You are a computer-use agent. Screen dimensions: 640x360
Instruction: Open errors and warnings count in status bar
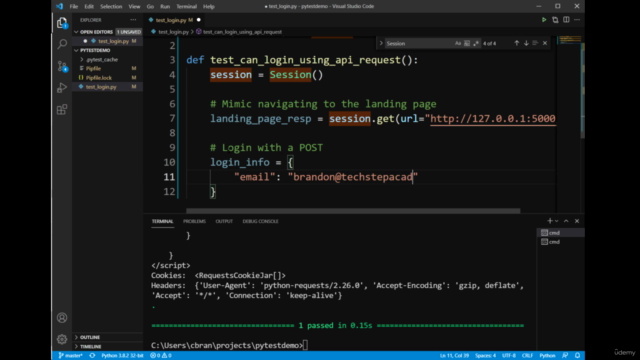tap(161, 356)
